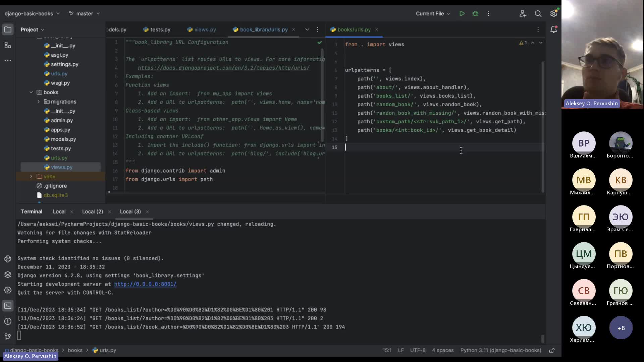Open the Project tool window icon
The image size is (644, 362).
point(8,29)
